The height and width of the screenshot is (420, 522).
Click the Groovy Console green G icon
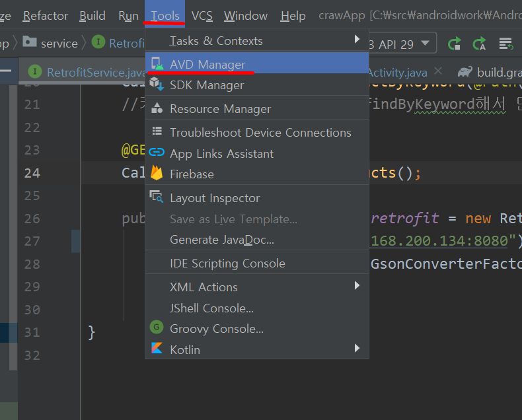pos(157,327)
